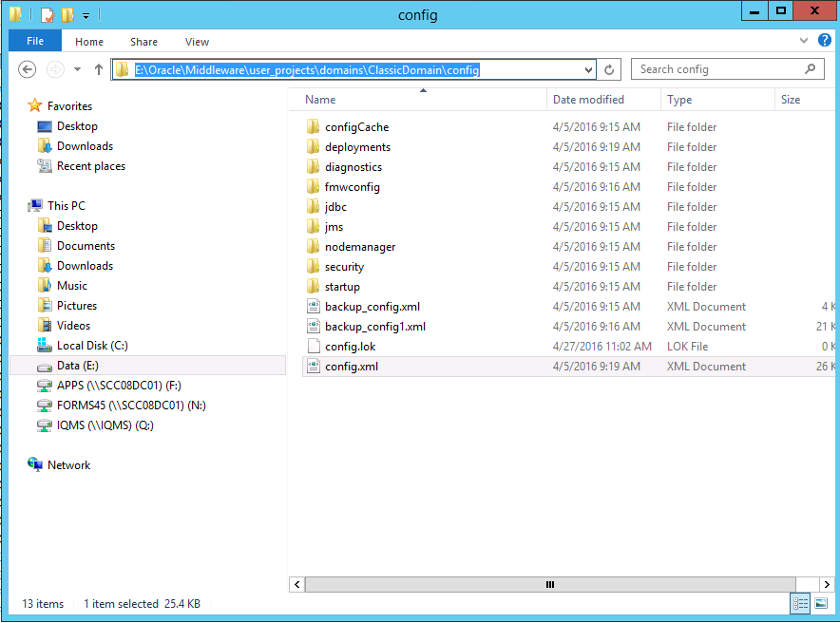840x623 pixels.
Task: Select the configCache folder icon
Action: (x=314, y=127)
